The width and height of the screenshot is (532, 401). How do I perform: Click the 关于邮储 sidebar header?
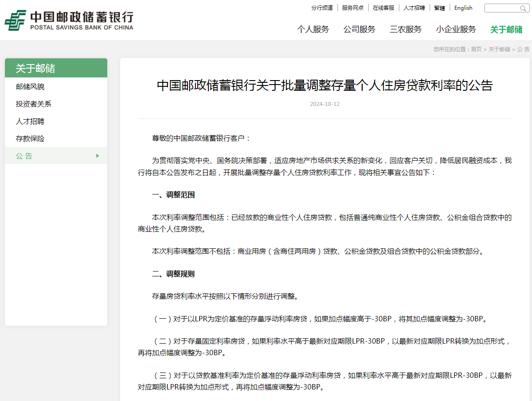tap(56, 68)
